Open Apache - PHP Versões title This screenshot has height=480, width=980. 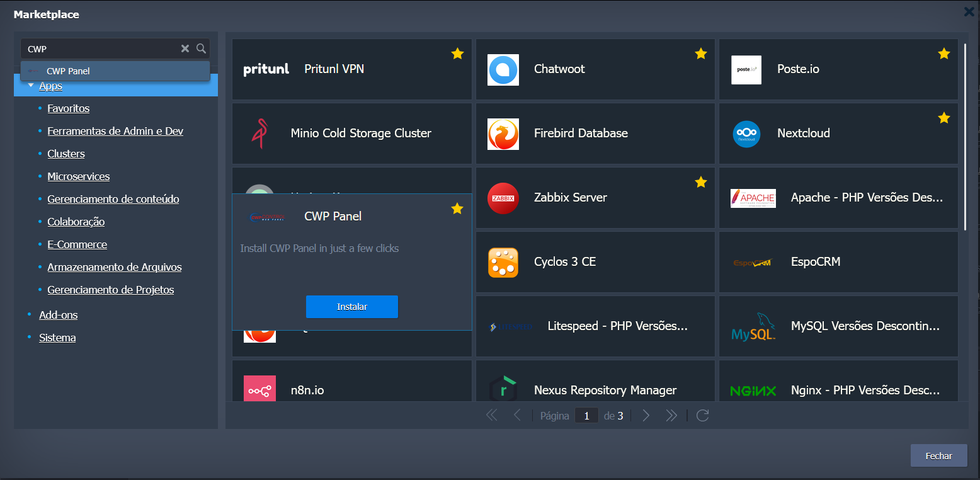click(867, 198)
